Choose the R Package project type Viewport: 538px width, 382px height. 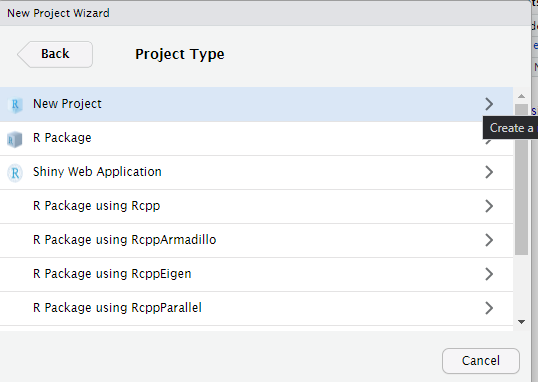pyautogui.click(x=256, y=139)
